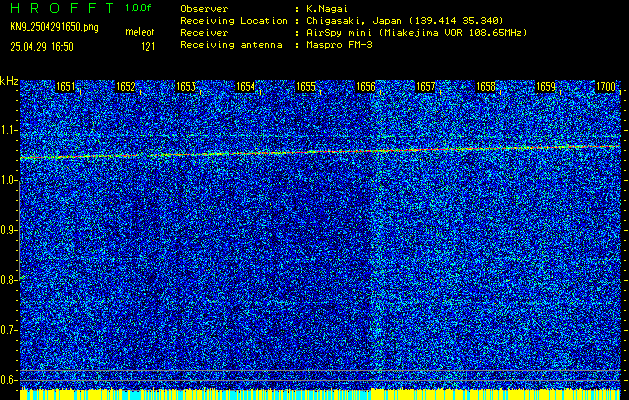Screen dimensions: 629x400
Task: Click the Receiving Location label
Action: coord(234,21)
